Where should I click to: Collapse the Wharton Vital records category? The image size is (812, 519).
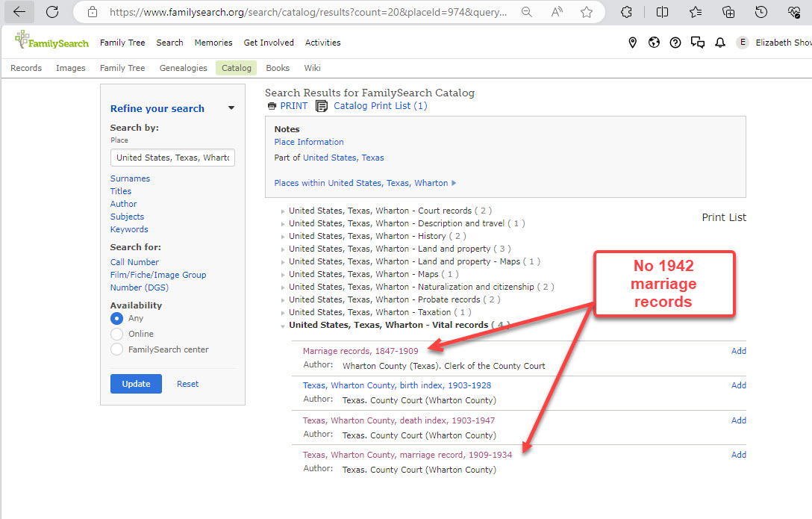pyautogui.click(x=283, y=326)
